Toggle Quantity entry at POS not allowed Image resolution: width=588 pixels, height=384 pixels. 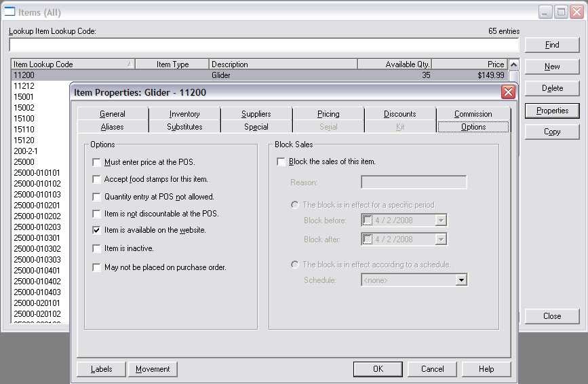point(96,197)
